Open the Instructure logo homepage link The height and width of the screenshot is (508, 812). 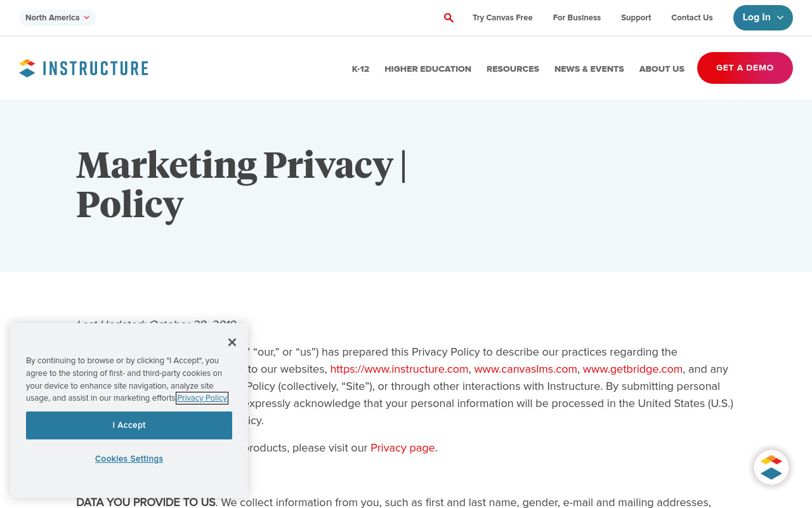(x=84, y=68)
